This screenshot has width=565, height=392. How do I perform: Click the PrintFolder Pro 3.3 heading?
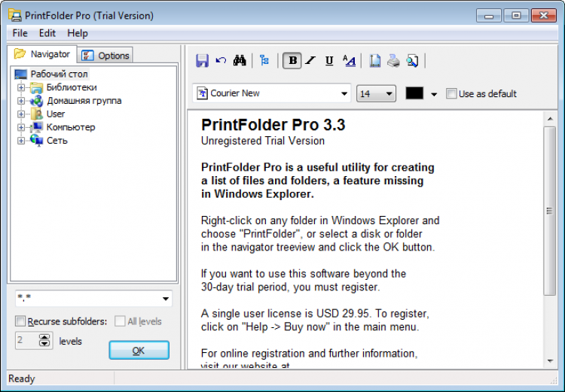point(273,125)
